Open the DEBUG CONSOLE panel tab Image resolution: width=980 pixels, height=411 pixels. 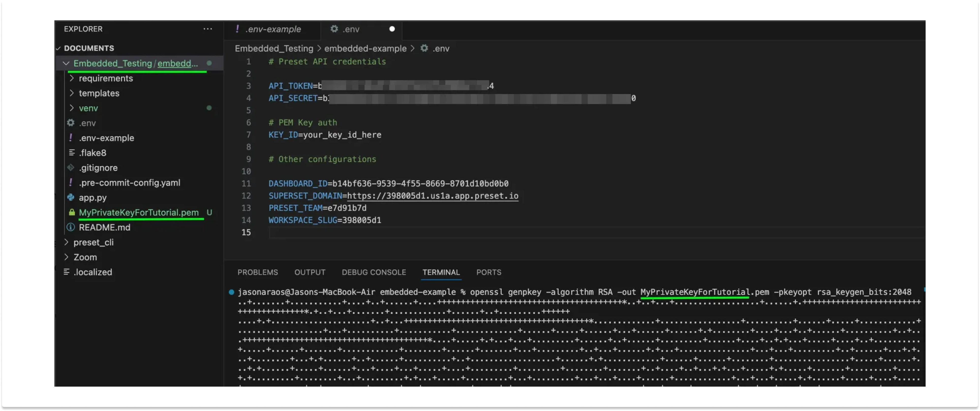tap(374, 272)
